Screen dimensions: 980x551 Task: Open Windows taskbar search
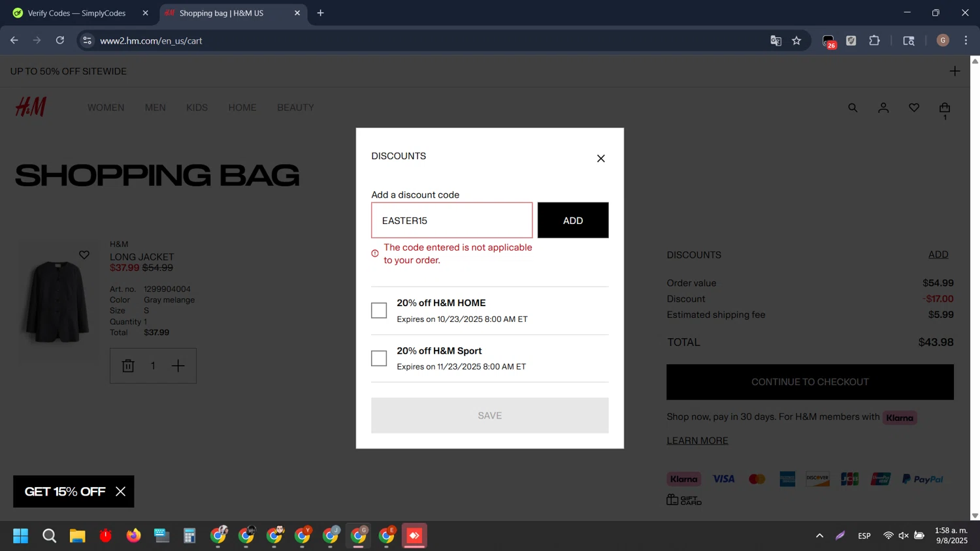coord(49,536)
